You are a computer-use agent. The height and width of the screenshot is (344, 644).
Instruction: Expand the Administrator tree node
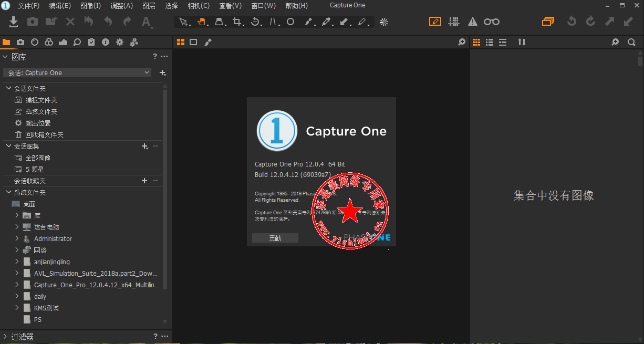click(17, 238)
